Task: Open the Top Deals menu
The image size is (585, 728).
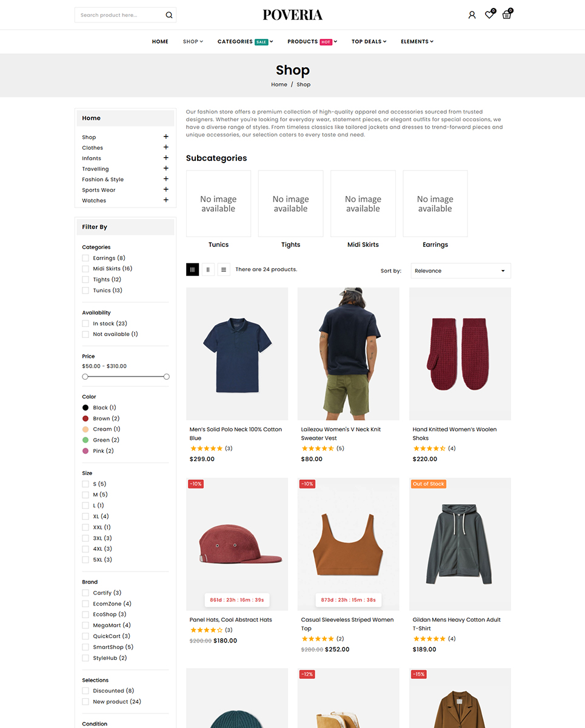Action: [369, 42]
